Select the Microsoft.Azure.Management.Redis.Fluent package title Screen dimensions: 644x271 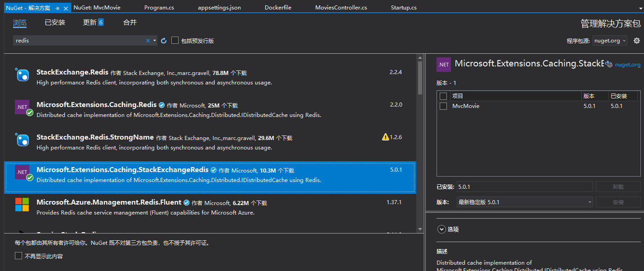[109, 202]
